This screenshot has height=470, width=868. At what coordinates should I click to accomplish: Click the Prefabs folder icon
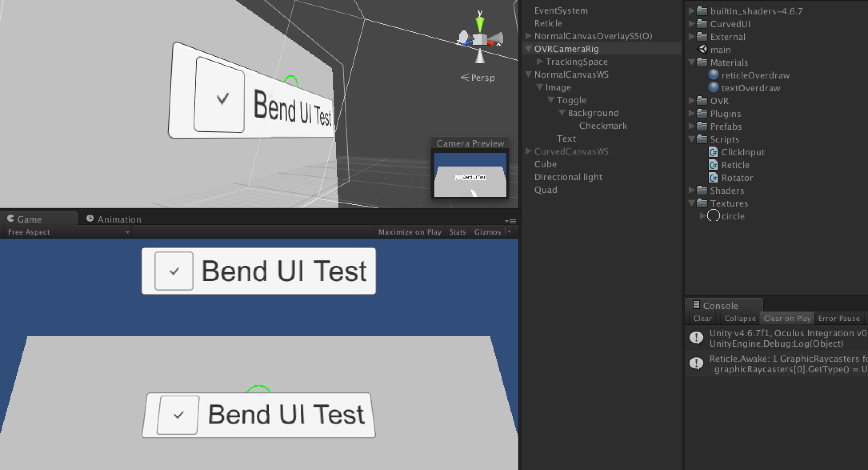pos(702,126)
